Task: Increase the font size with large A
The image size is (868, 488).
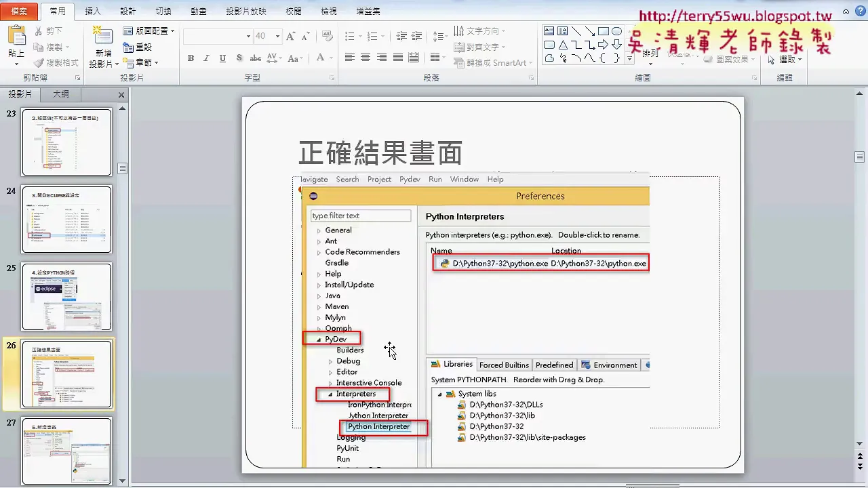Action: [x=291, y=36]
